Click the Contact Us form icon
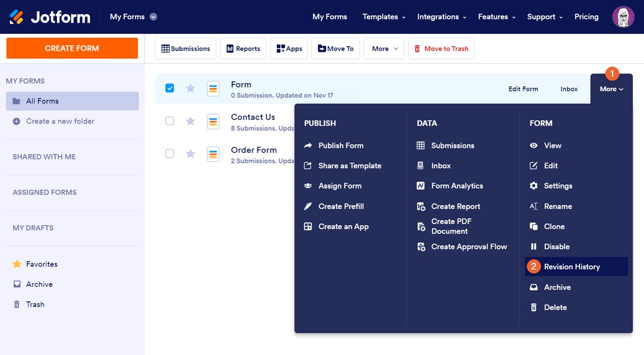 click(x=213, y=121)
